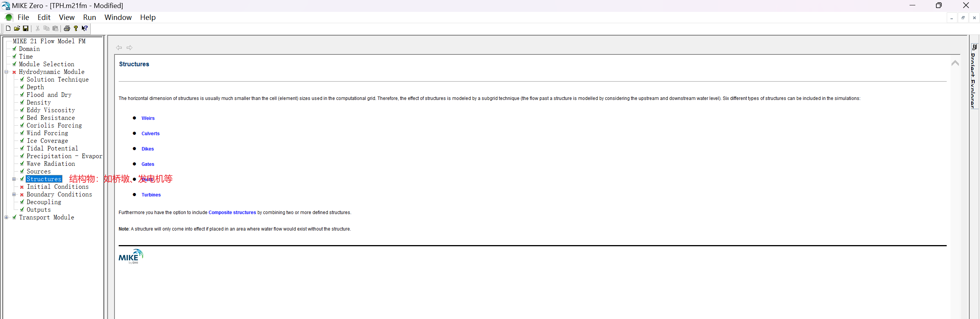This screenshot has width=980, height=319.
Task: Select Outputs tree item
Action: click(x=39, y=210)
